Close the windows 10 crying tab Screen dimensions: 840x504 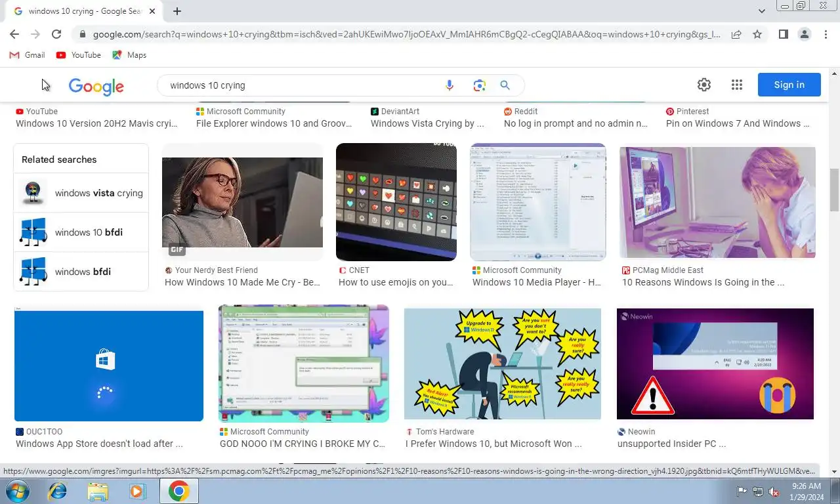pos(152,11)
